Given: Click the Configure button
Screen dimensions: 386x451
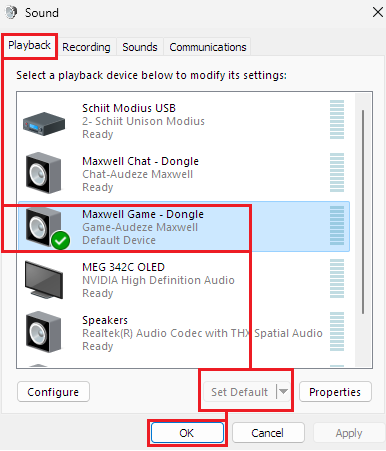Looking at the screenshot, I should pos(53,392).
